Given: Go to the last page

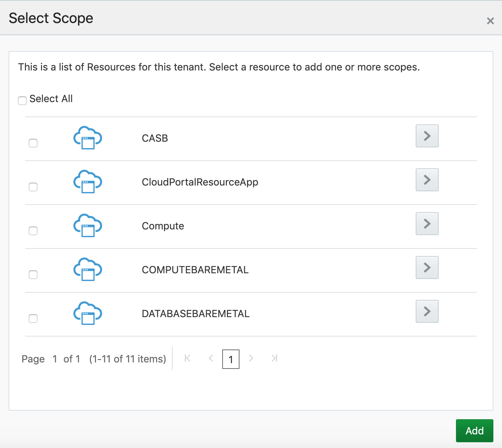Looking at the screenshot, I should (274, 358).
